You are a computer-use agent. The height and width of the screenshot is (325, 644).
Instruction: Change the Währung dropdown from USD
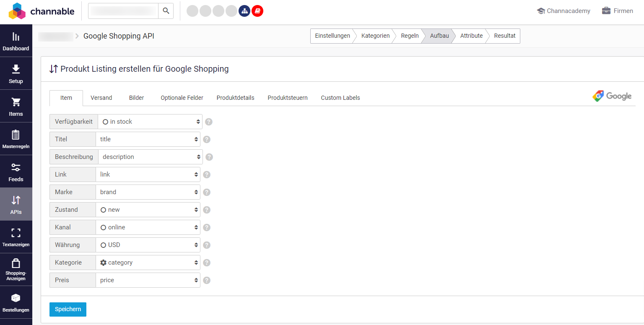click(x=148, y=244)
